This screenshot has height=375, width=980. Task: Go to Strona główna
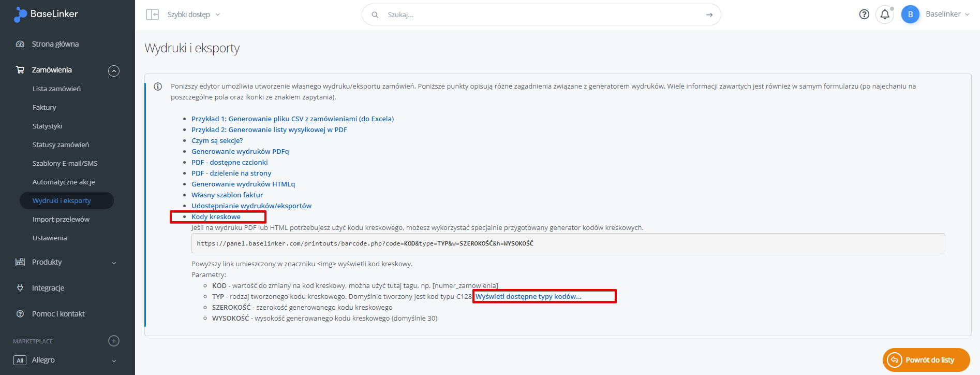pos(55,44)
